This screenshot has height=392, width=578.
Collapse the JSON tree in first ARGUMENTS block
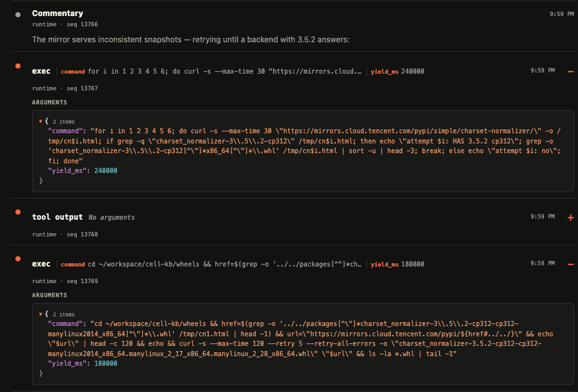click(x=40, y=121)
